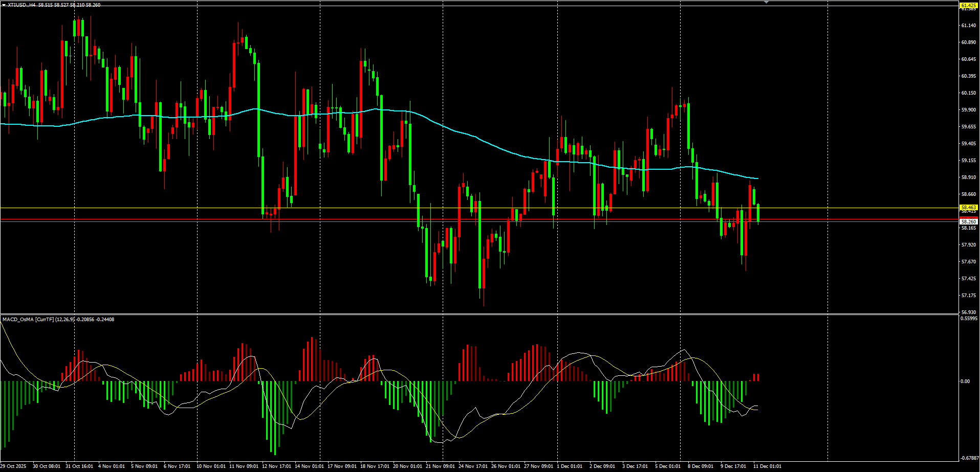Click the 0.55995 MACD scale maximum label
Image resolution: width=980 pixels, height=472 pixels.
(969, 319)
